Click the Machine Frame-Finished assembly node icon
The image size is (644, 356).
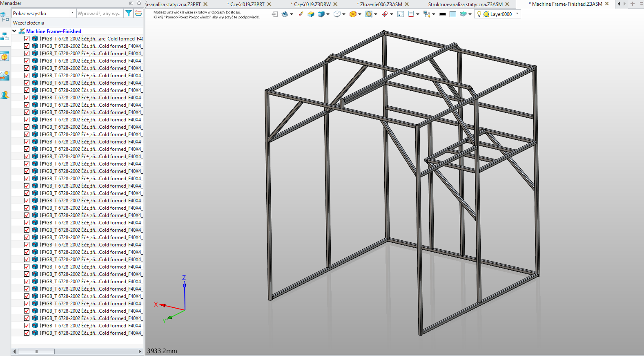(x=22, y=31)
